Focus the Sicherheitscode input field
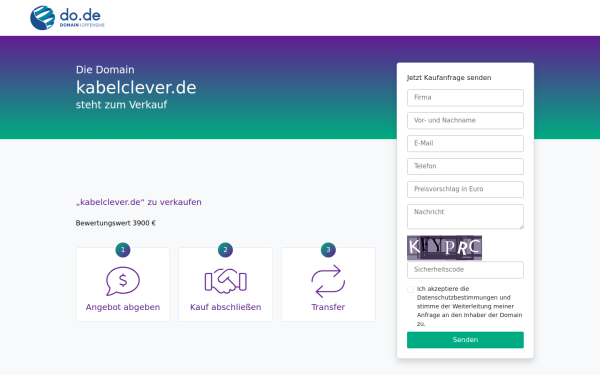 point(465,270)
